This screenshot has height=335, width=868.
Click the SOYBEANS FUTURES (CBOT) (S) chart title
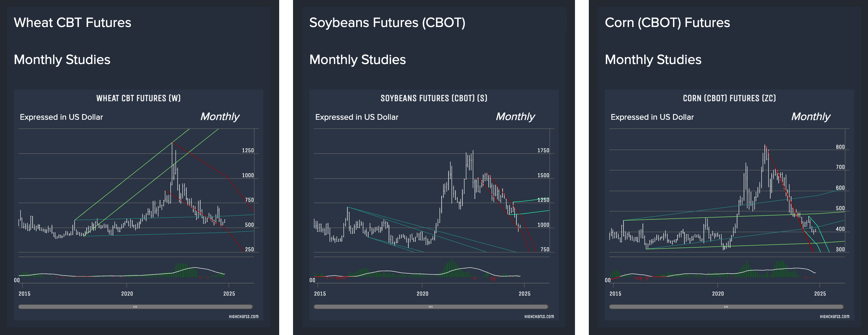pyautogui.click(x=434, y=98)
